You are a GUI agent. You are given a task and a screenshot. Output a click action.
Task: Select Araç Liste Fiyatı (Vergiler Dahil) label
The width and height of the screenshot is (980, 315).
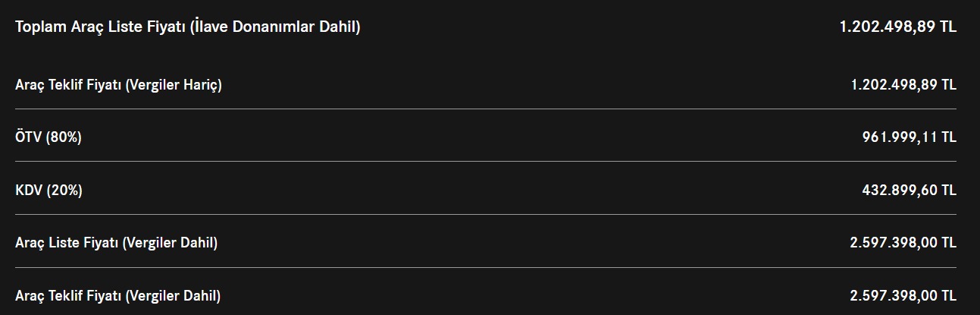116,243
